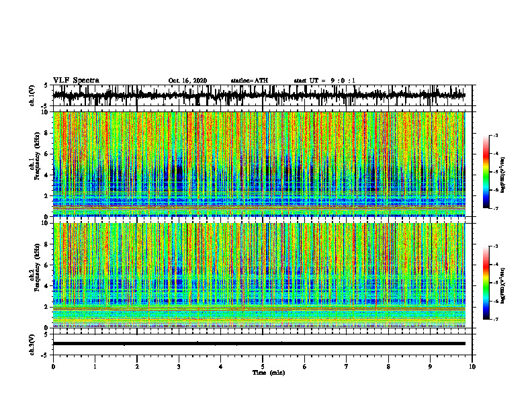Click the 'Time (min)' axis label
This screenshot has height=411, width=532.
(x=269, y=373)
